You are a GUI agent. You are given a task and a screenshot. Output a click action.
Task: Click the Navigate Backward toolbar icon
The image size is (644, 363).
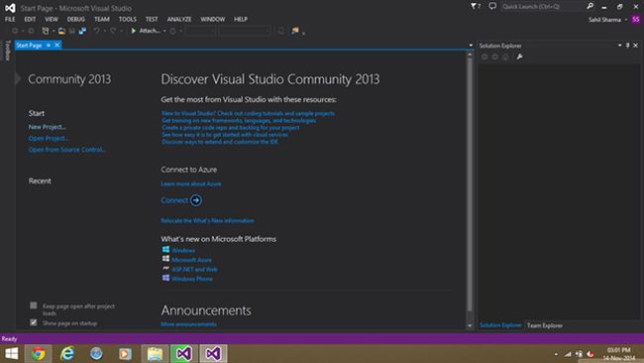tap(15, 31)
